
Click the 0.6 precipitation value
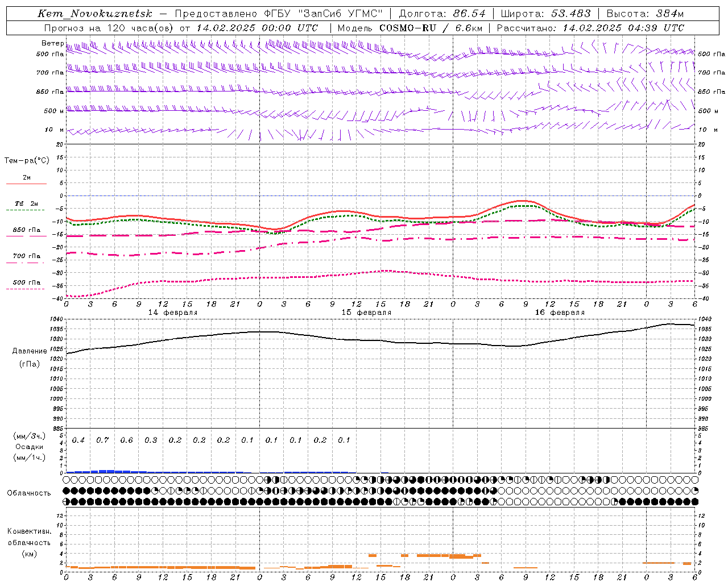126,440
